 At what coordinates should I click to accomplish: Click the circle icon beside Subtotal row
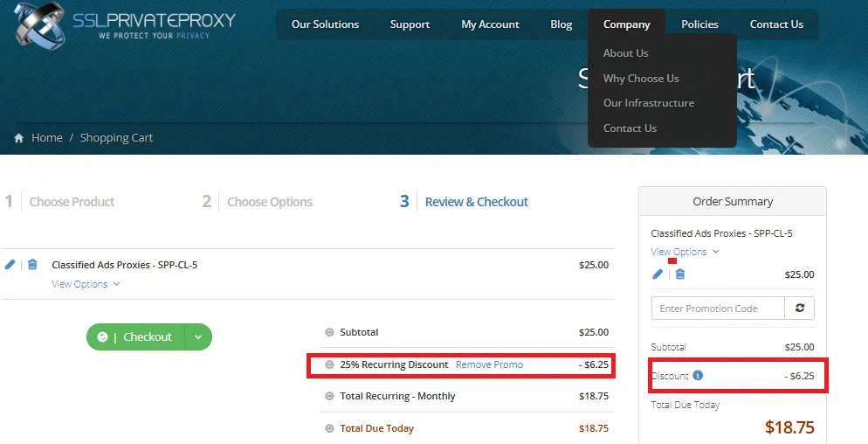[329, 332]
